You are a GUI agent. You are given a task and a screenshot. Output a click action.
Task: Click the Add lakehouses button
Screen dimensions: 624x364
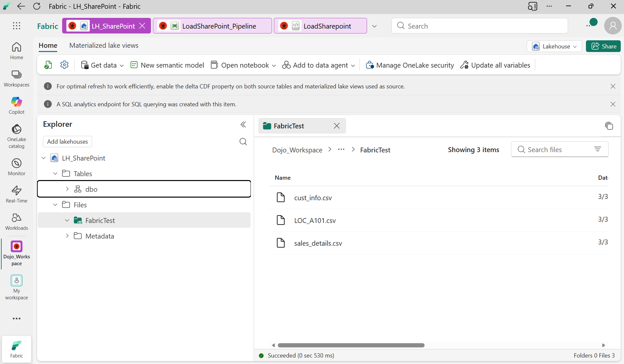[67, 141]
